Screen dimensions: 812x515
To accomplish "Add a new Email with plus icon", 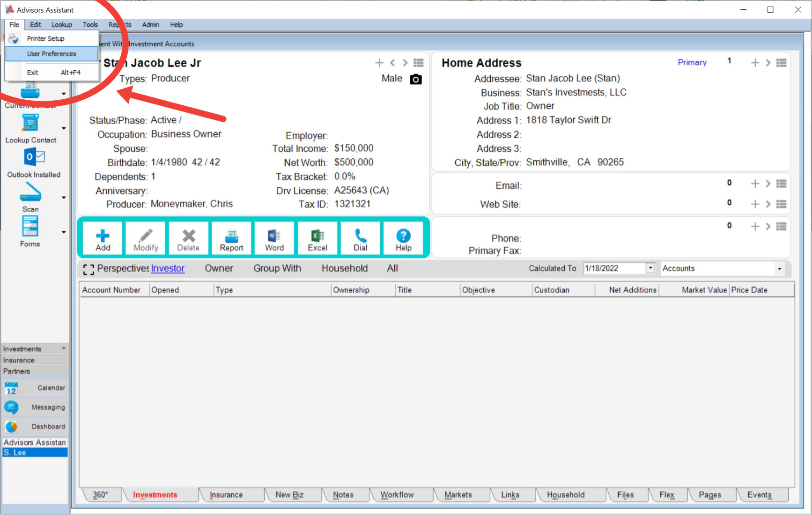I will pos(755,184).
